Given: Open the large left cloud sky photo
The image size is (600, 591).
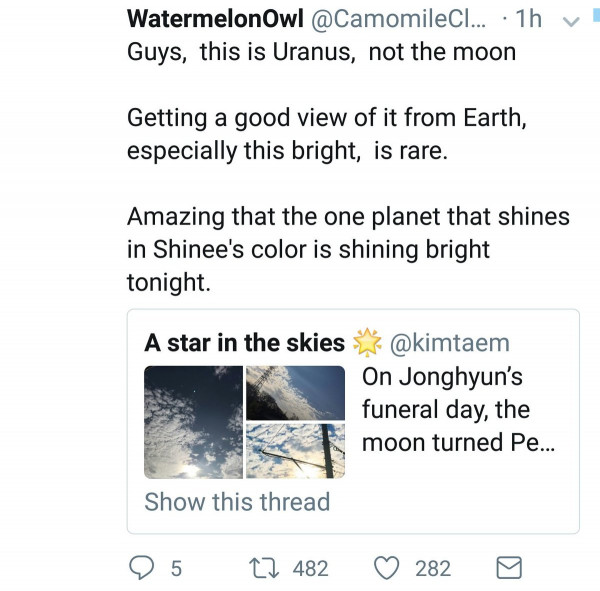Looking at the screenshot, I should (x=193, y=422).
